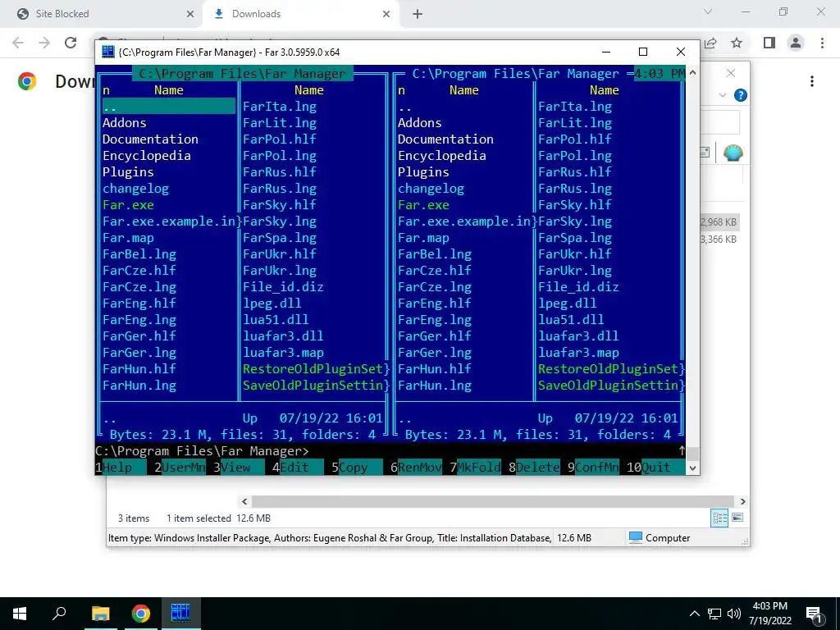Select luafar3.map in left panel
Screen dimensions: 840x630
(x=283, y=353)
